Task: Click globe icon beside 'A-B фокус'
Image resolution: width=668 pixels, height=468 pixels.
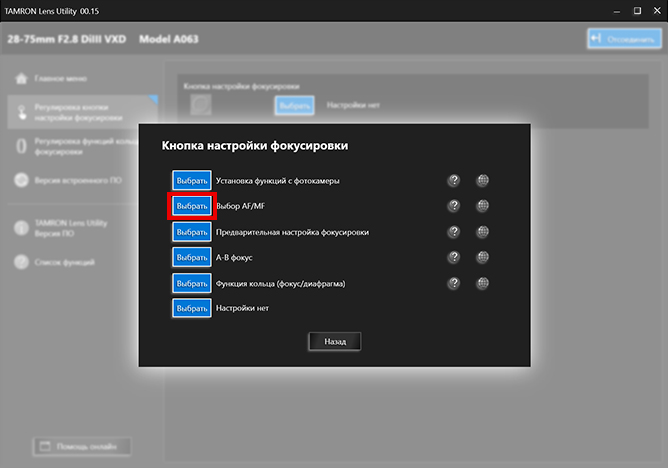Action: 483,257
